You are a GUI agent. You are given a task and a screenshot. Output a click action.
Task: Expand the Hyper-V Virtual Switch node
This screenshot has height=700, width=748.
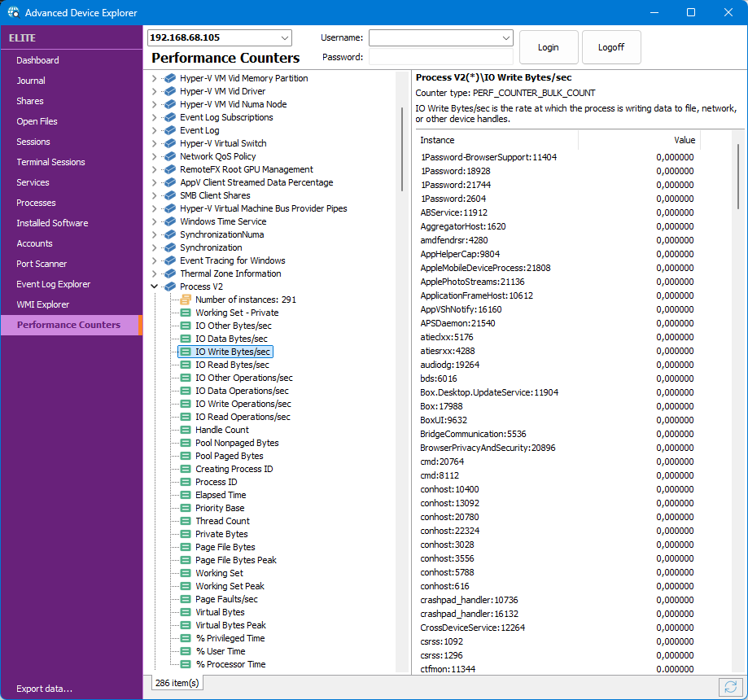(154, 143)
